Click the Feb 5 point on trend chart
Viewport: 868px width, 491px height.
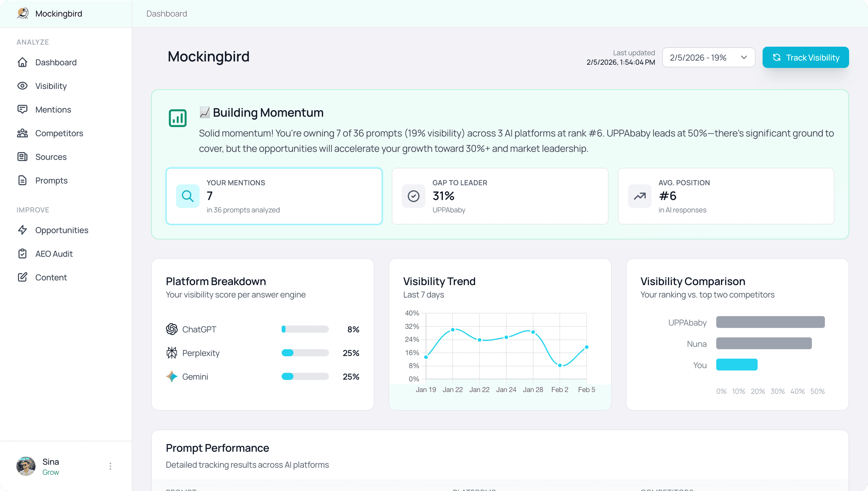(586, 347)
